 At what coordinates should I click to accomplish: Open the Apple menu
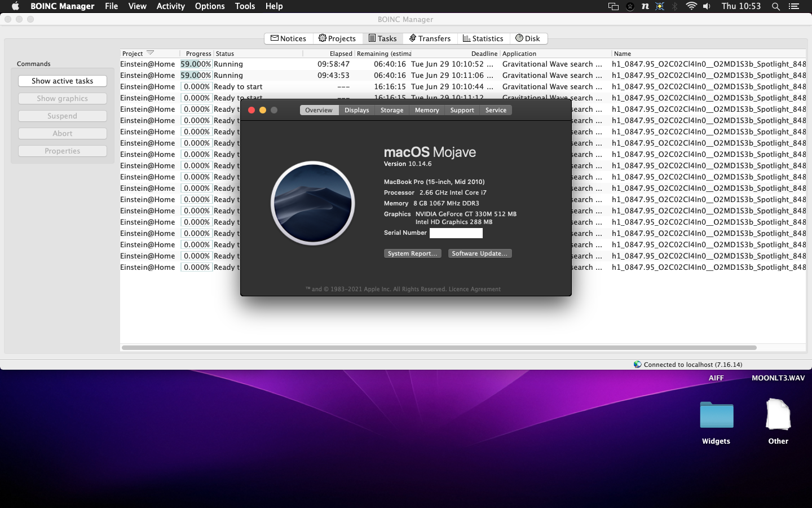click(15, 6)
